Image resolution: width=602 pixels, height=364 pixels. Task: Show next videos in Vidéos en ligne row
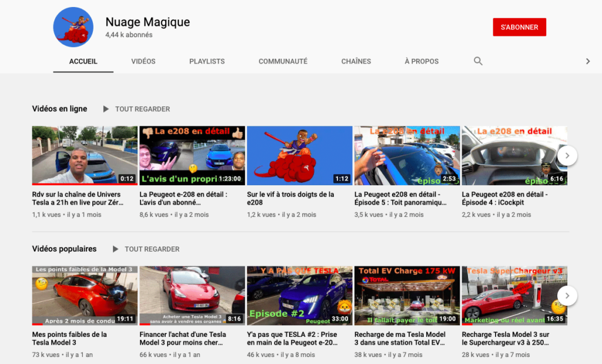click(x=567, y=155)
